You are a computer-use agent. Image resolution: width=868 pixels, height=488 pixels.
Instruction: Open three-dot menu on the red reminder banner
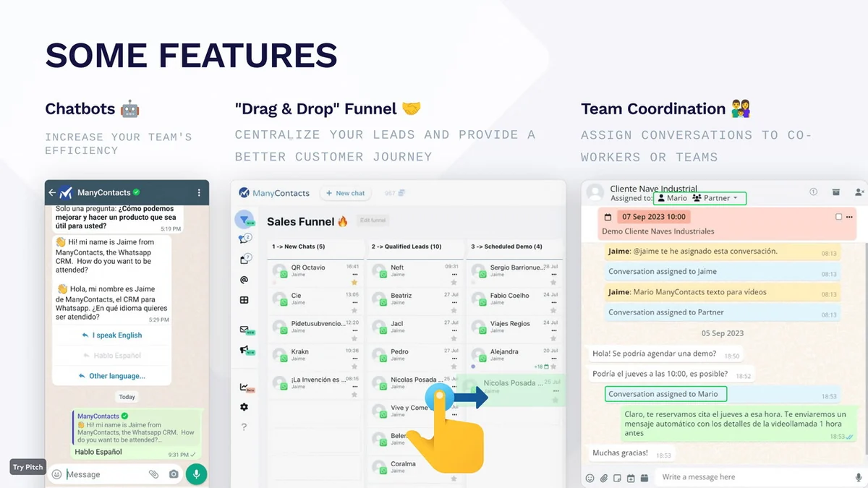coord(851,217)
